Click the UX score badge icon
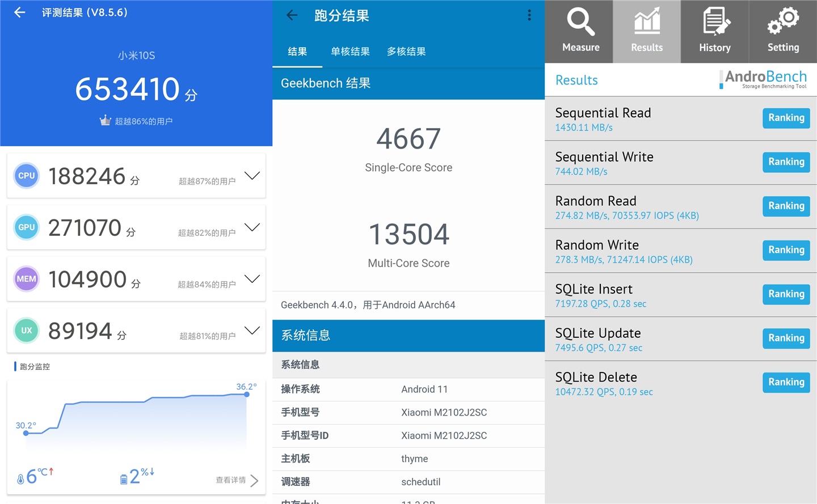Image resolution: width=817 pixels, height=504 pixels. coord(26,330)
